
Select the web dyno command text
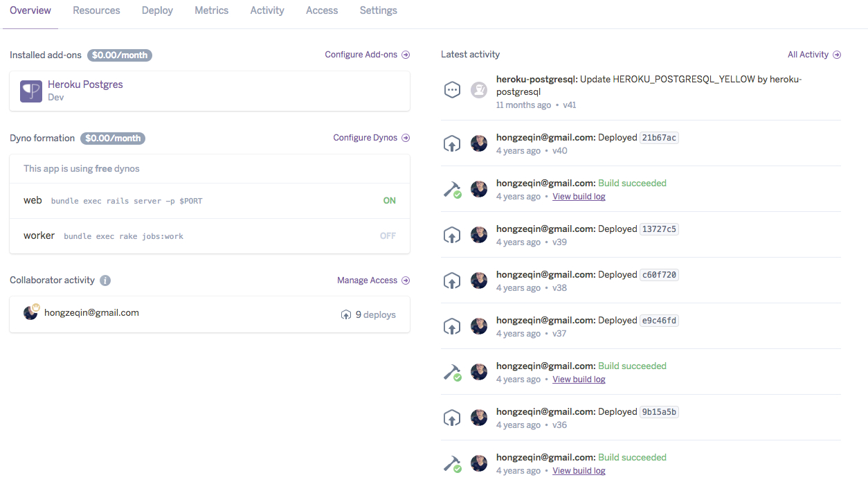(x=127, y=202)
